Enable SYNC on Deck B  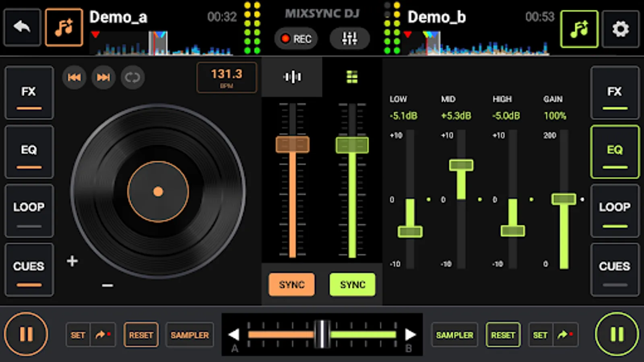[x=352, y=284]
